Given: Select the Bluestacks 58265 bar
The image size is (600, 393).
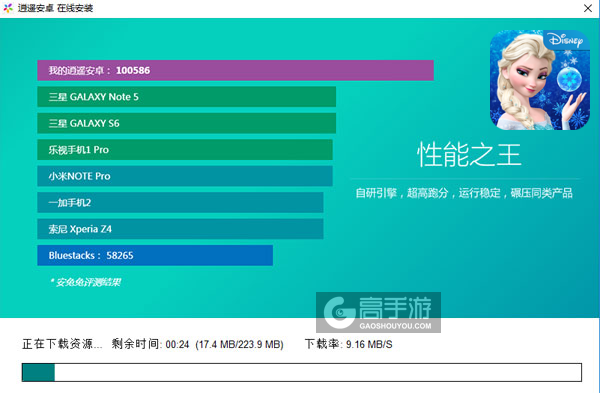Looking at the screenshot, I should point(155,255).
